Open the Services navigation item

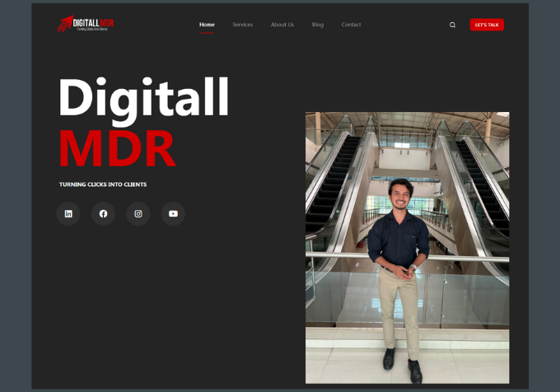tap(242, 25)
